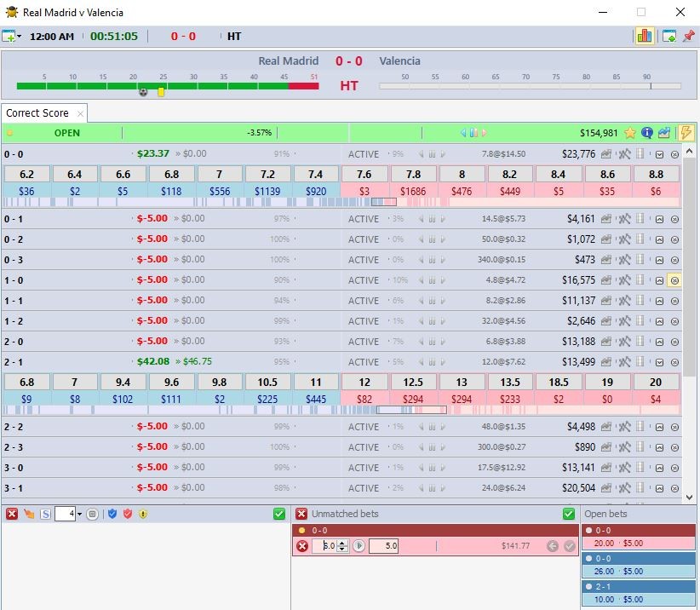Image resolution: width=700 pixels, height=610 pixels.
Task: Click the 7.6 lay odds button for 0 - 0
Action: [x=364, y=174]
